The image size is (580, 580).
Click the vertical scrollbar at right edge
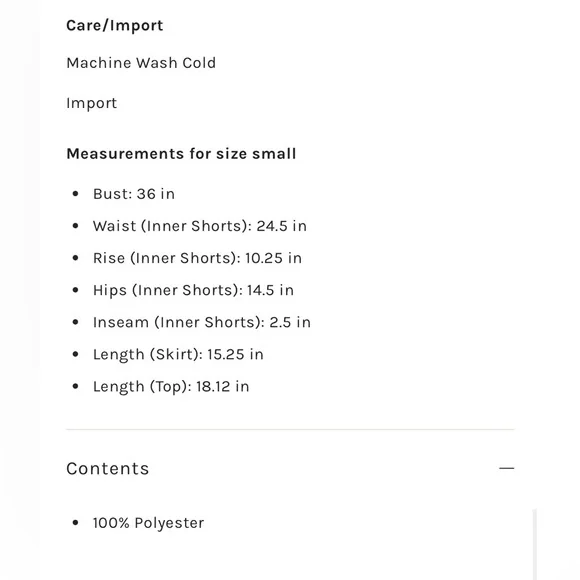point(535,544)
